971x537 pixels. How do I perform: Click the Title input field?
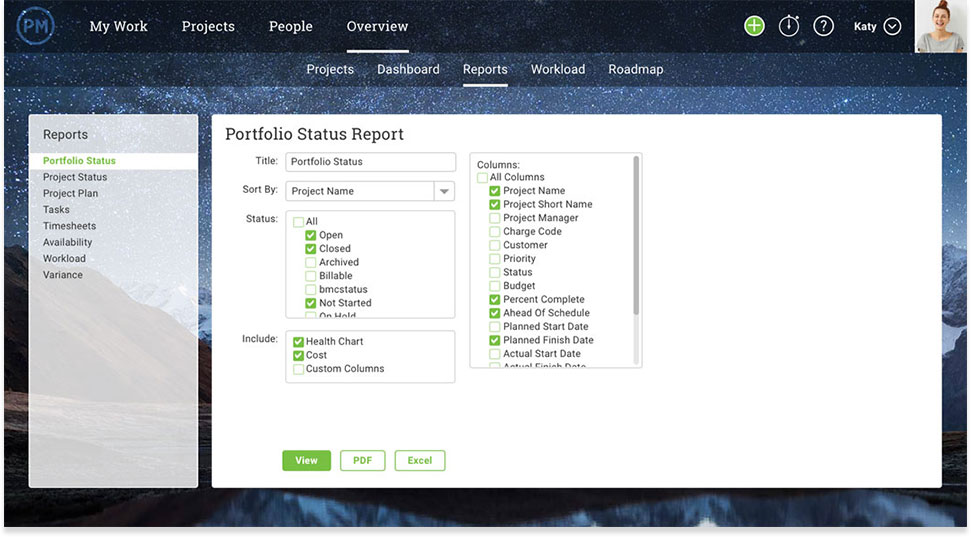(370, 162)
